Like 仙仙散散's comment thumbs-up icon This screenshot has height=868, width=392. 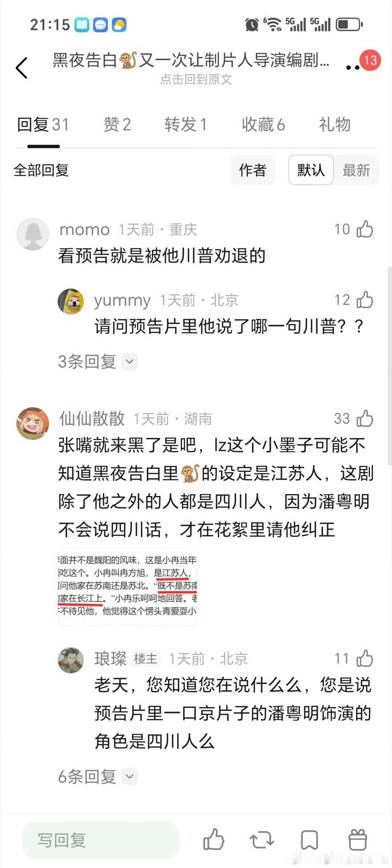tap(365, 418)
